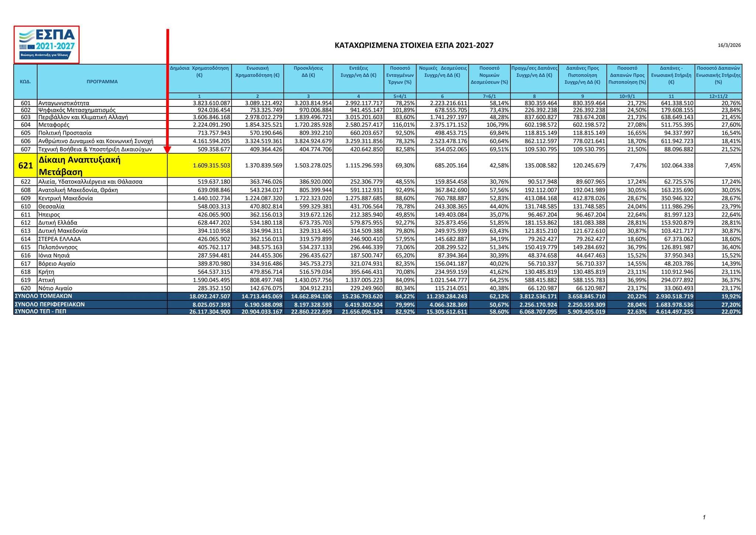This screenshot has height=535, width=756.
Task: Click the Ενωσιακή Χρηματοδότηση column header
Action: [257, 72]
